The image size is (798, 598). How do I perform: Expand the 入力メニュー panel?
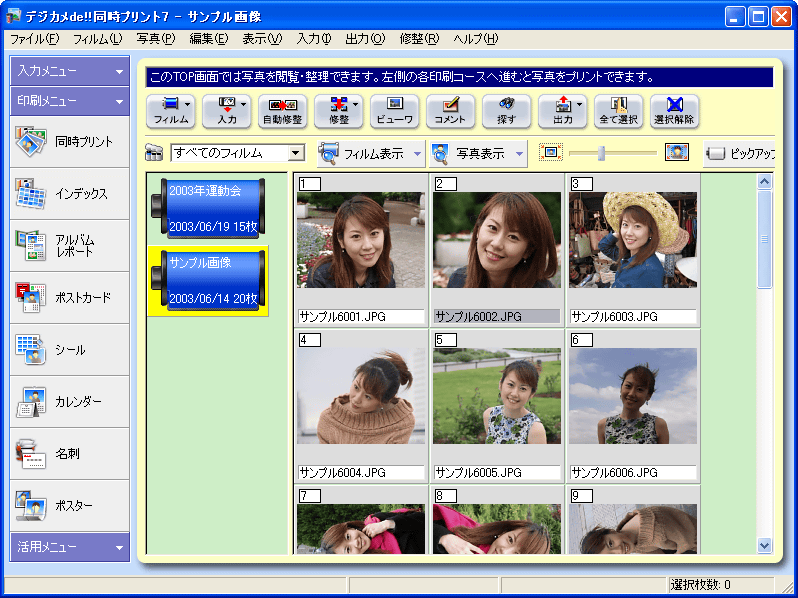[x=70, y=71]
